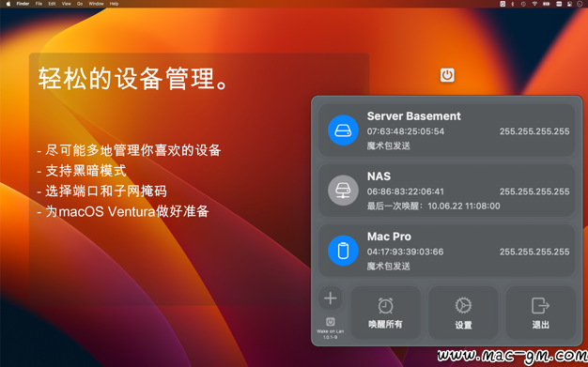Click the small Wake on Lan version logo
588x367 pixels.
331,322
